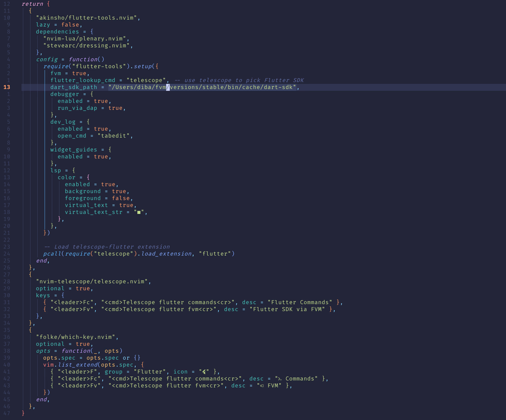This screenshot has width=506, height=420.
Task: Click the closing brace of the color table
Action: coord(59,219)
